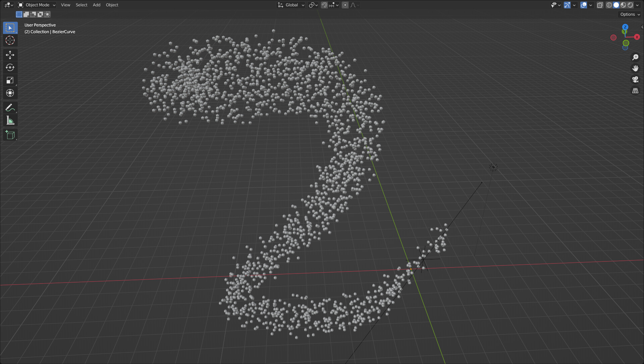This screenshot has width=644, height=364.
Task: Select the Move tool
Action: pyautogui.click(x=10, y=55)
